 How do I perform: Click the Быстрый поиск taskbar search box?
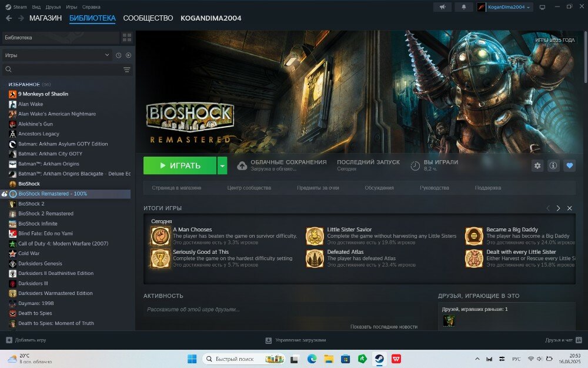coord(244,359)
